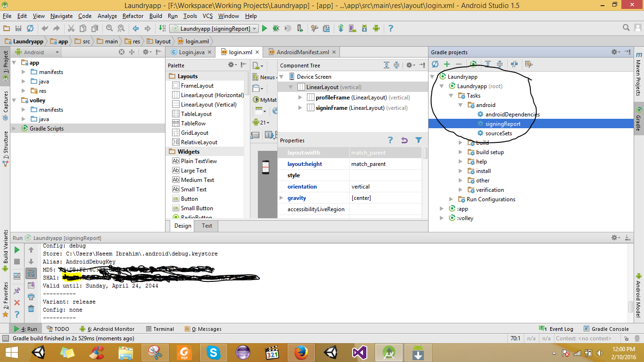Open the Refactor menu
Viewport: 644px width, 362px height.
[133, 16]
